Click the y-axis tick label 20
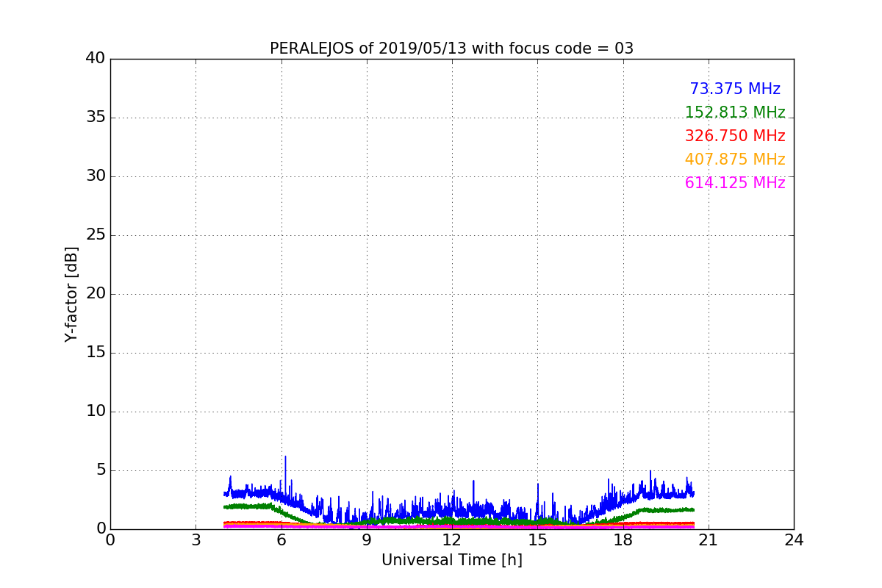882x588 pixels. (95, 293)
